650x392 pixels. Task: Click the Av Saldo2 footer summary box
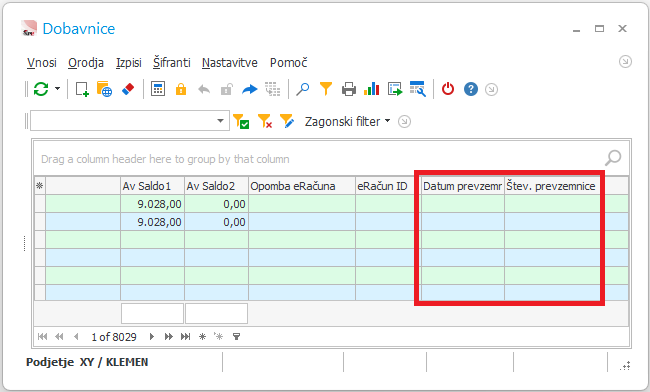(x=216, y=313)
